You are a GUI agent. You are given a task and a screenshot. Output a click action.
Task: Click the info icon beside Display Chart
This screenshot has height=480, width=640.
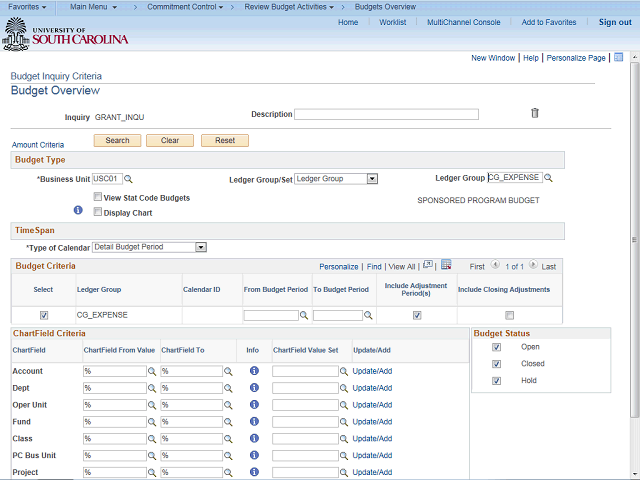(x=78, y=211)
